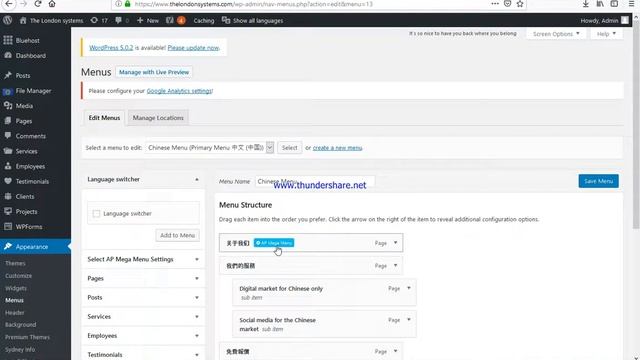This screenshot has width=640, height=360.
Task: Click the Select button
Action: 289,148
